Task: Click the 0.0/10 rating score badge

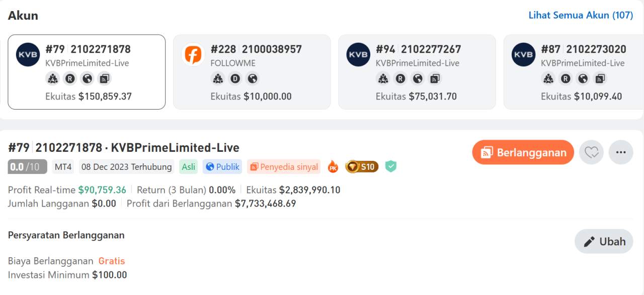Action: pos(27,167)
